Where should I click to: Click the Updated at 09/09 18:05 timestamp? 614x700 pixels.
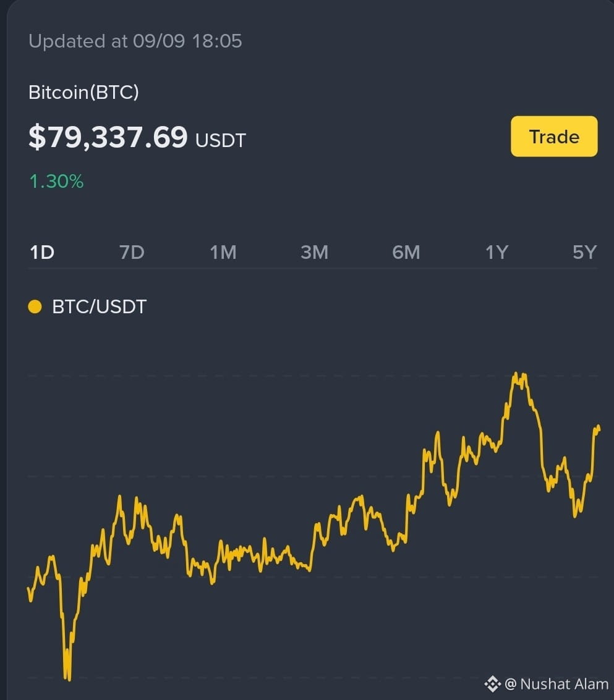[x=135, y=41]
